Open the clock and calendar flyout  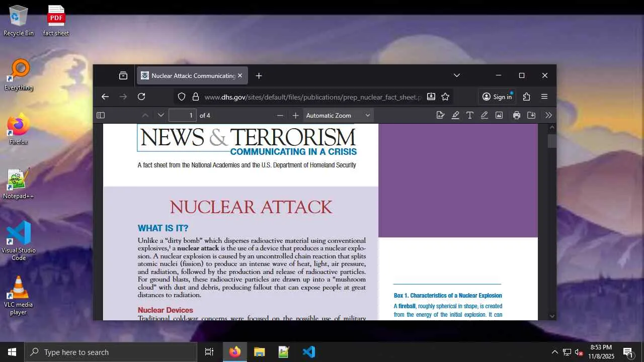coord(601,352)
